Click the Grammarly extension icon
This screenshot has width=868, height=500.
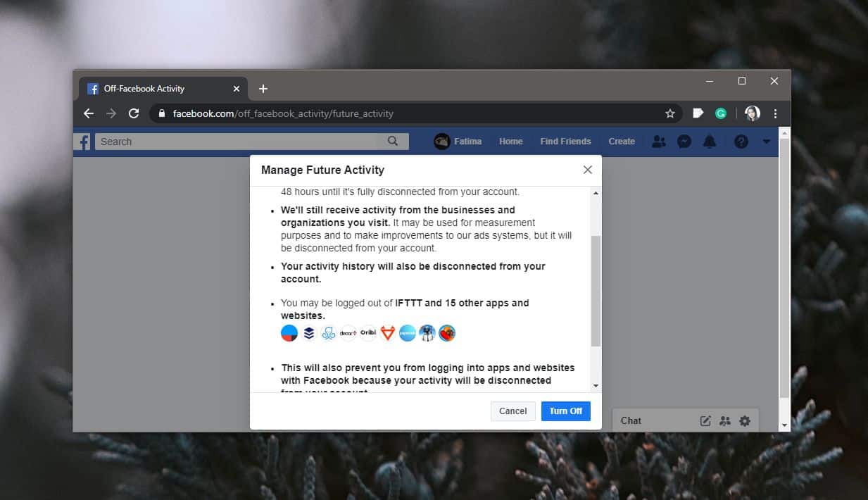pos(721,113)
